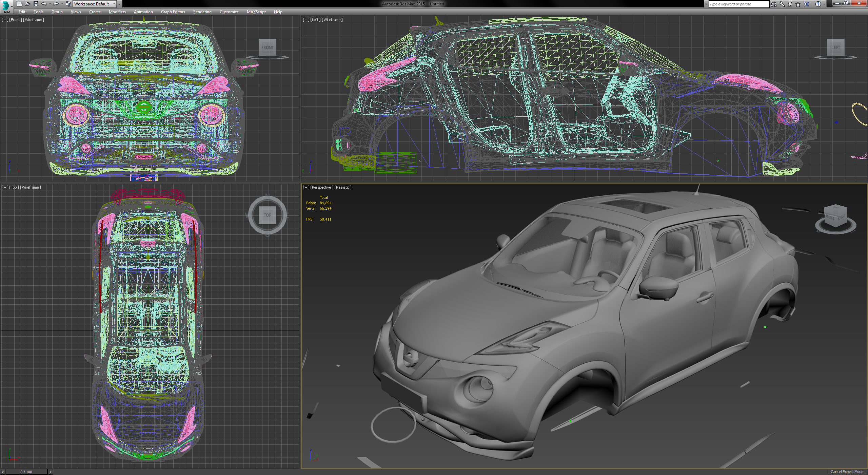Open the Left viewport [+] general menu
The image size is (868, 475).
(306, 20)
